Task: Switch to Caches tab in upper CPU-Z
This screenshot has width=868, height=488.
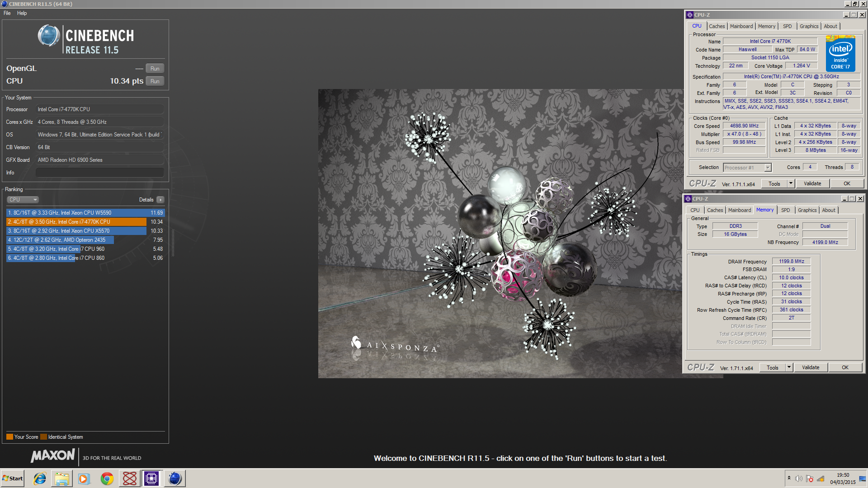Action: [717, 26]
